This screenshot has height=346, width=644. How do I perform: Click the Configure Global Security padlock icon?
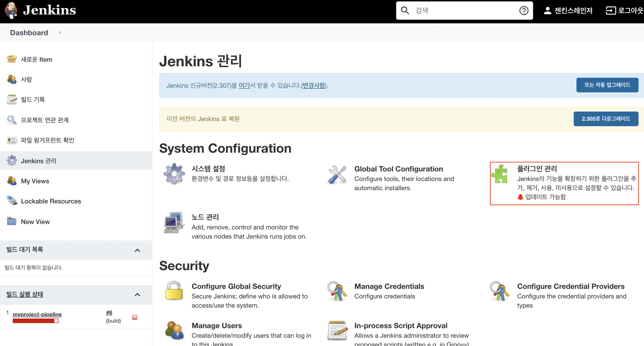(174, 291)
